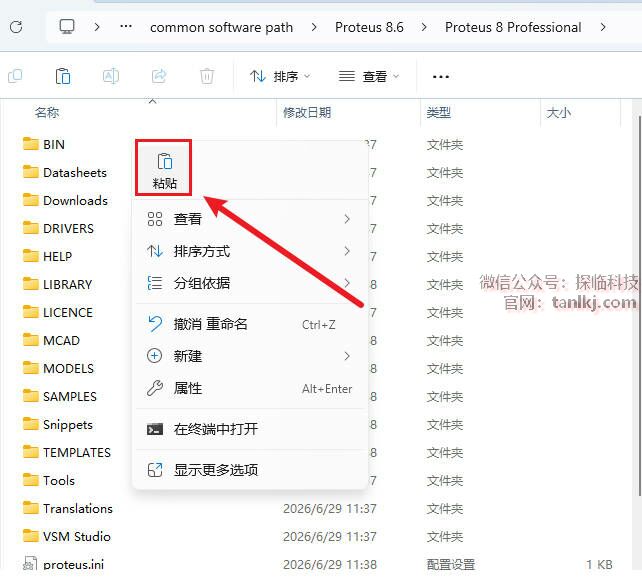The width and height of the screenshot is (642, 577).
Task: Click Proteus 8 Professional breadcrumb
Action: point(513,27)
